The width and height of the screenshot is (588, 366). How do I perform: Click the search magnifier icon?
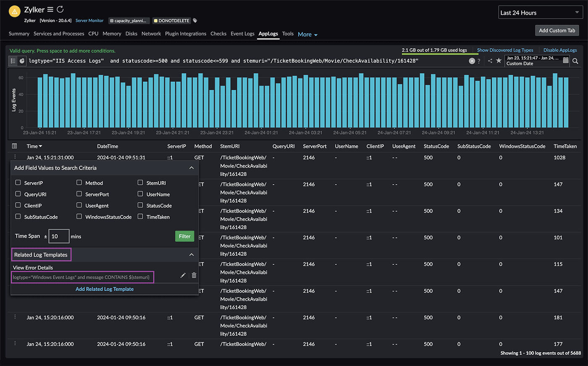(575, 61)
